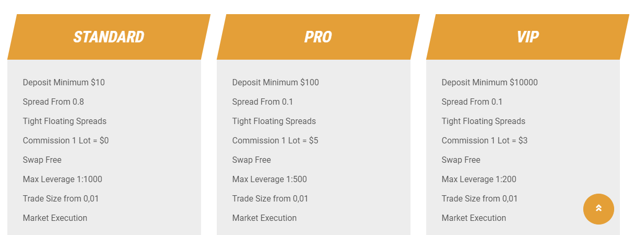Click Commission 1 Lot = $5 line
The width and height of the screenshot is (644, 235).
click(275, 140)
